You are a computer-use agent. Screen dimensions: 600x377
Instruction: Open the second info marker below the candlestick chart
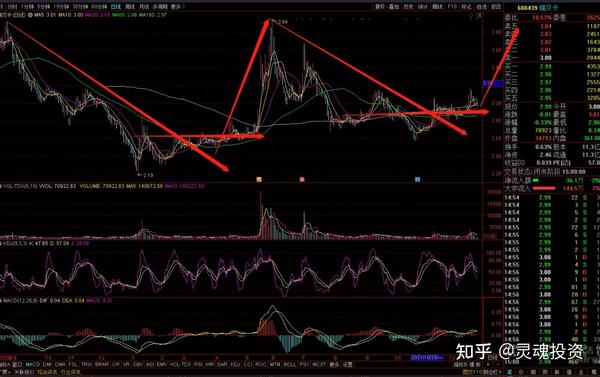point(302,179)
